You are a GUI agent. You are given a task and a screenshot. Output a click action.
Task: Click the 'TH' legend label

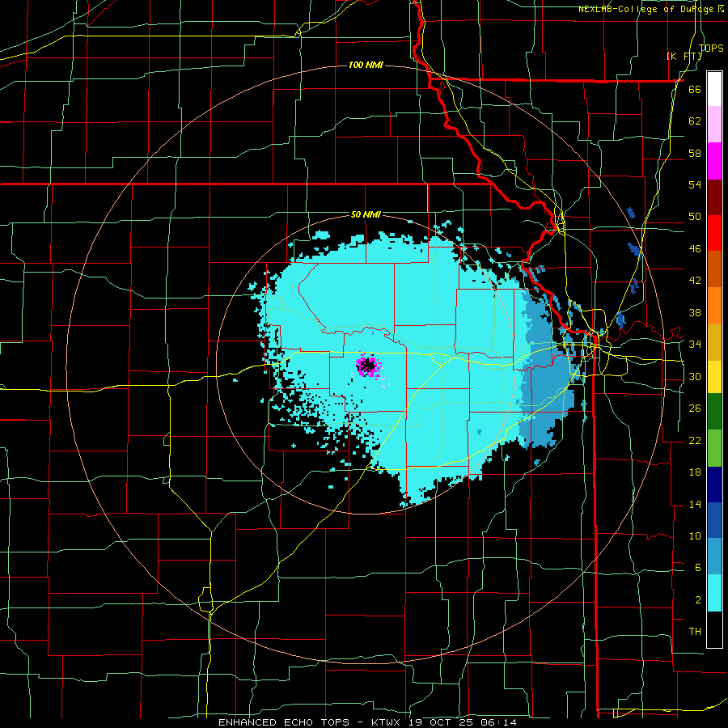[x=695, y=631]
